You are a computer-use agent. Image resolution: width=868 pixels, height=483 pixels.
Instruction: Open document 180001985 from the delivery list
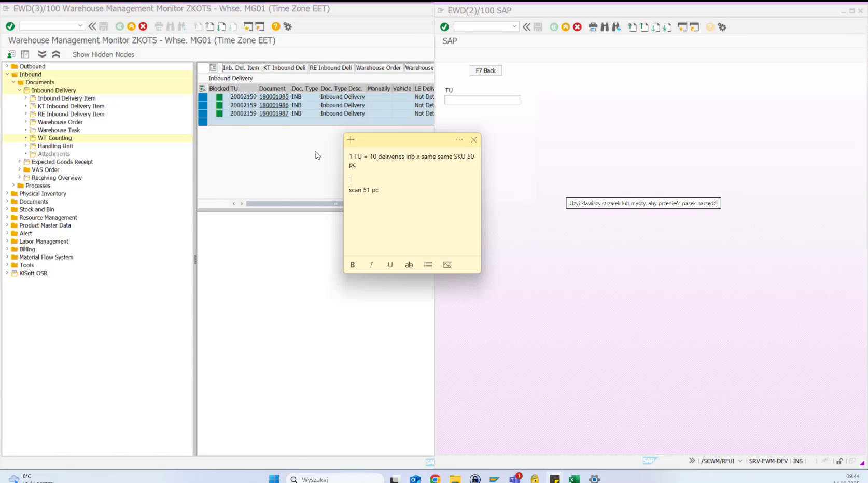273,96
